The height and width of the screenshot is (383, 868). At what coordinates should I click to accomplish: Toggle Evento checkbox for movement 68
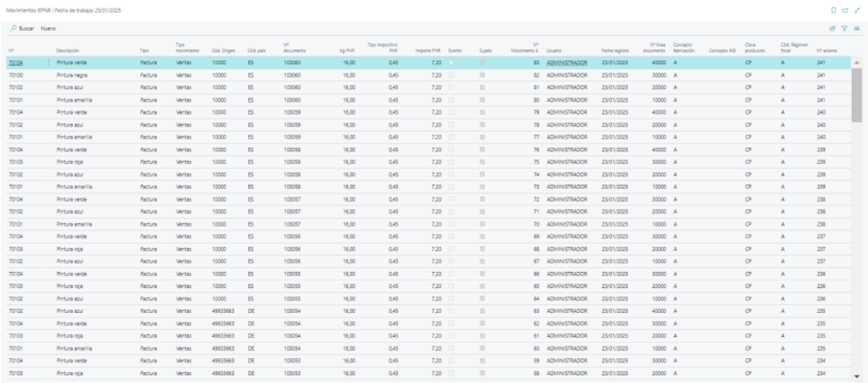pos(451,250)
